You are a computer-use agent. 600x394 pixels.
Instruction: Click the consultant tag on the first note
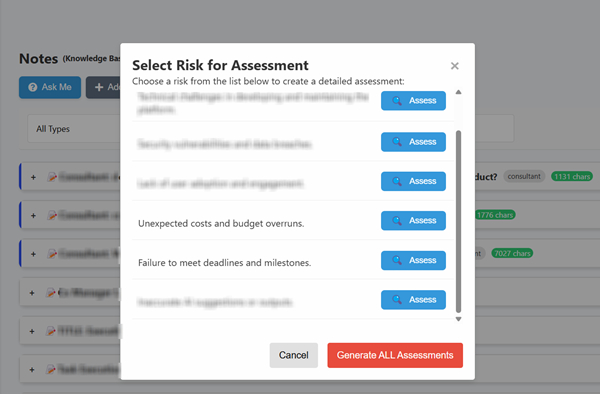click(524, 176)
